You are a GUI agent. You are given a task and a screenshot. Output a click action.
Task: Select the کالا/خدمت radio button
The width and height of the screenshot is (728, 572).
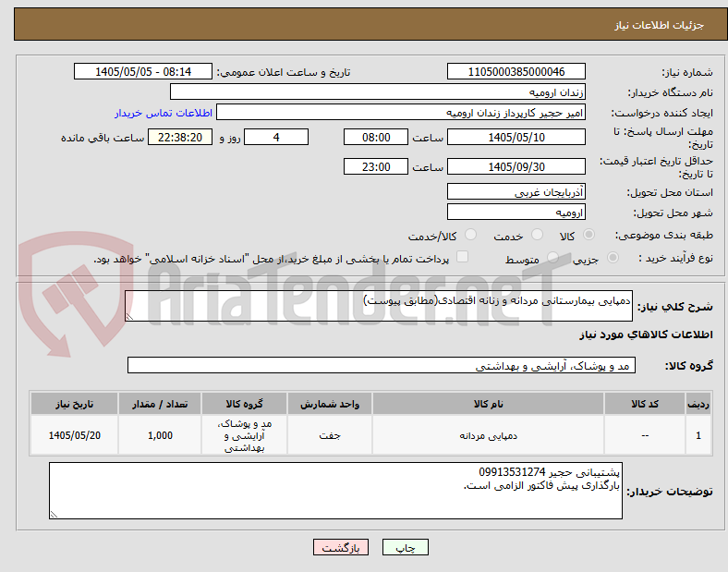pos(470,235)
